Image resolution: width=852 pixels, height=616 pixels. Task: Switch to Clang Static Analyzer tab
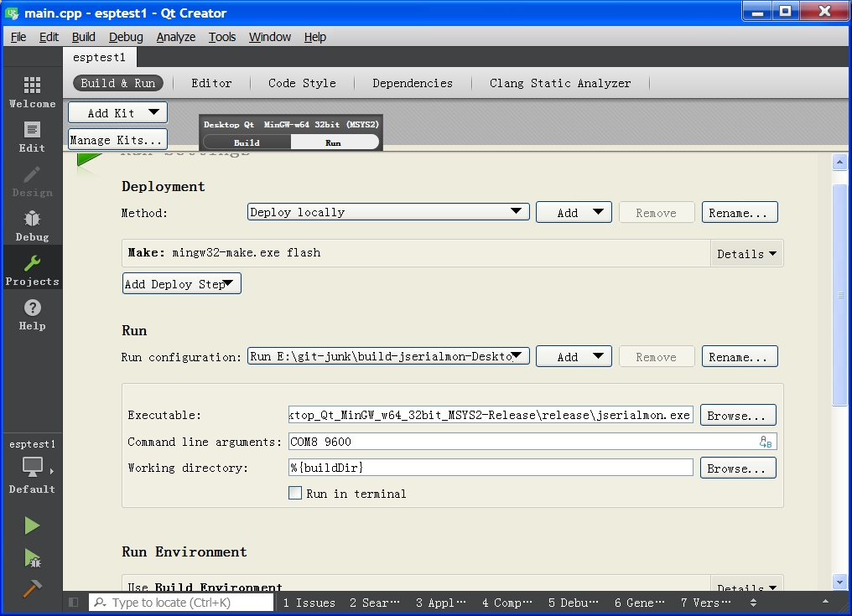[x=560, y=83]
